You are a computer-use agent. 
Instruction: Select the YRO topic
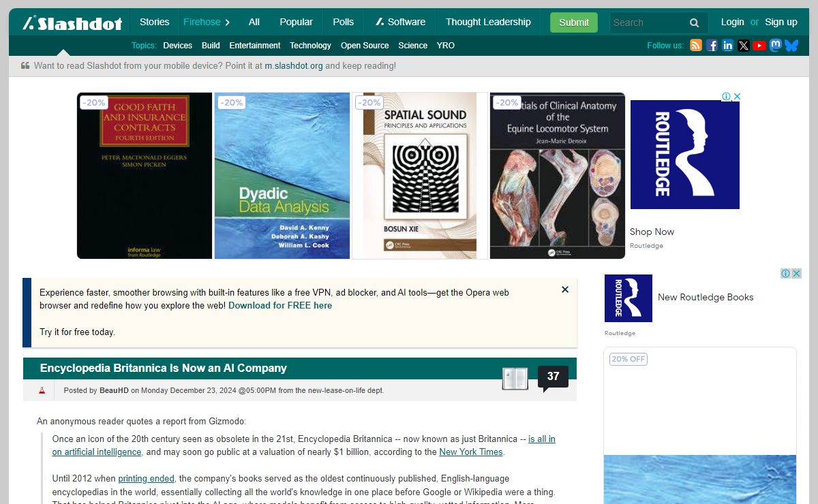pyautogui.click(x=446, y=46)
